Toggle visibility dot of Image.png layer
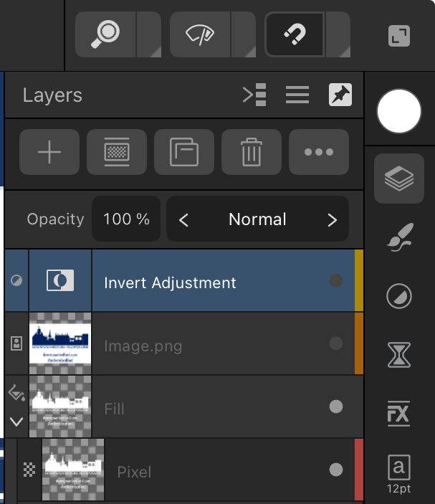The height and width of the screenshot is (504, 435). pyautogui.click(x=336, y=343)
